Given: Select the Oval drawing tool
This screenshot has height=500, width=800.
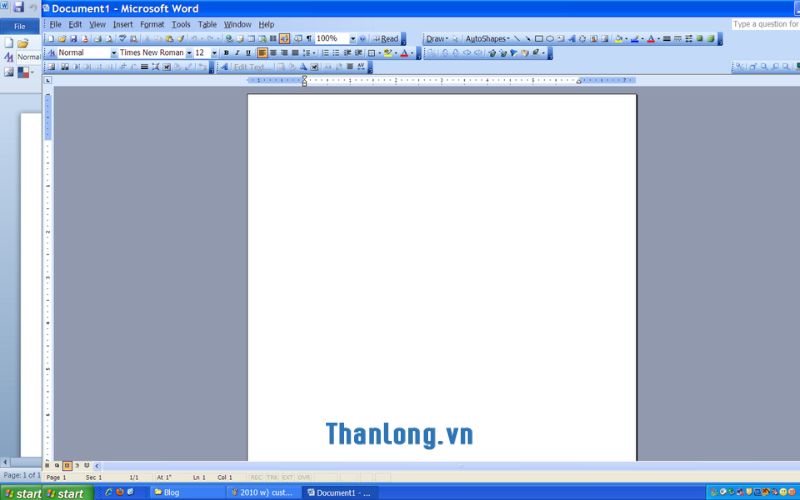Looking at the screenshot, I should pos(550,39).
